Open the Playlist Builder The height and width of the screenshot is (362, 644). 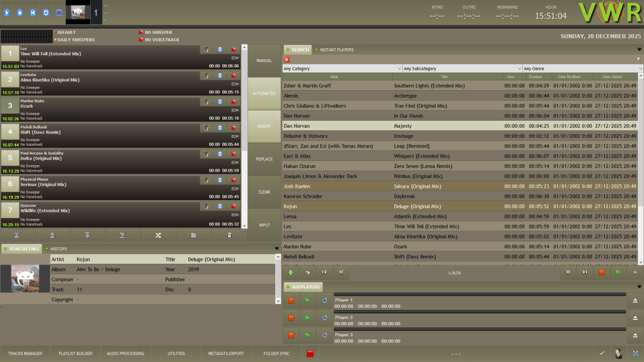[75, 353]
